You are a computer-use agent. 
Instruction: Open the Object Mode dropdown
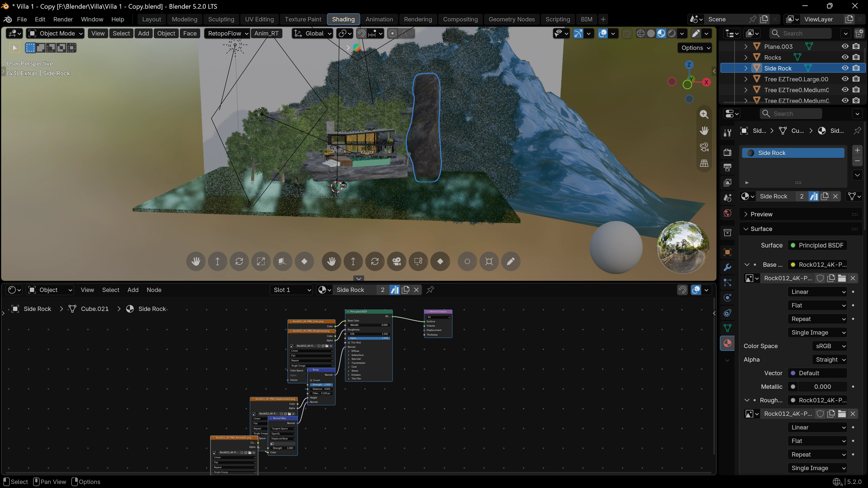click(55, 33)
